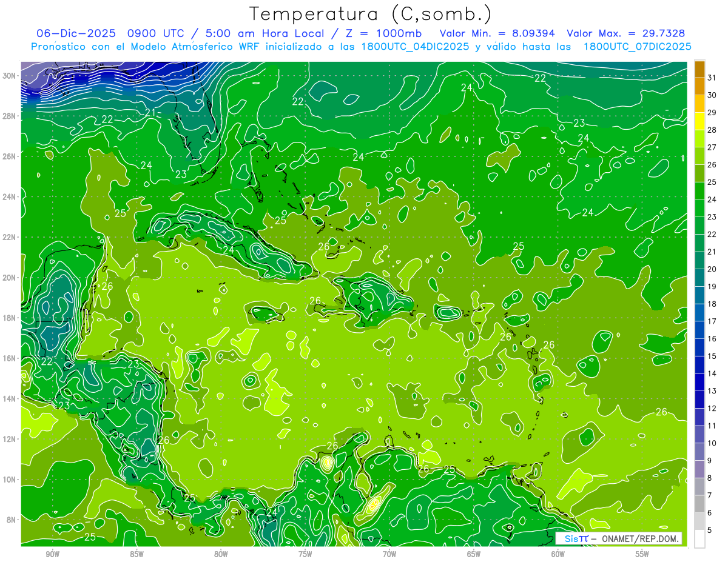Click the '21' contour label near Florida

150,113
